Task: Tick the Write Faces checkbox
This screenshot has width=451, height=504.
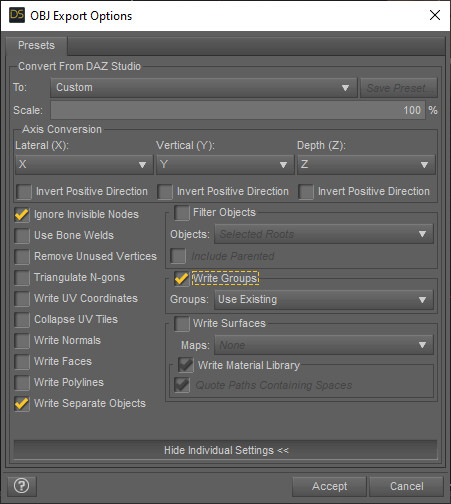Action: (22, 361)
